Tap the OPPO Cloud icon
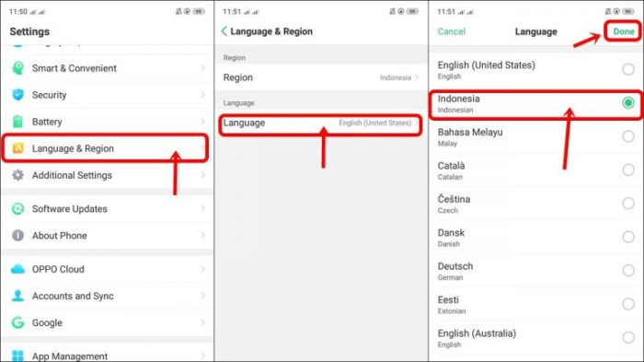Viewport: 644px width, 362px height. (17, 269)
